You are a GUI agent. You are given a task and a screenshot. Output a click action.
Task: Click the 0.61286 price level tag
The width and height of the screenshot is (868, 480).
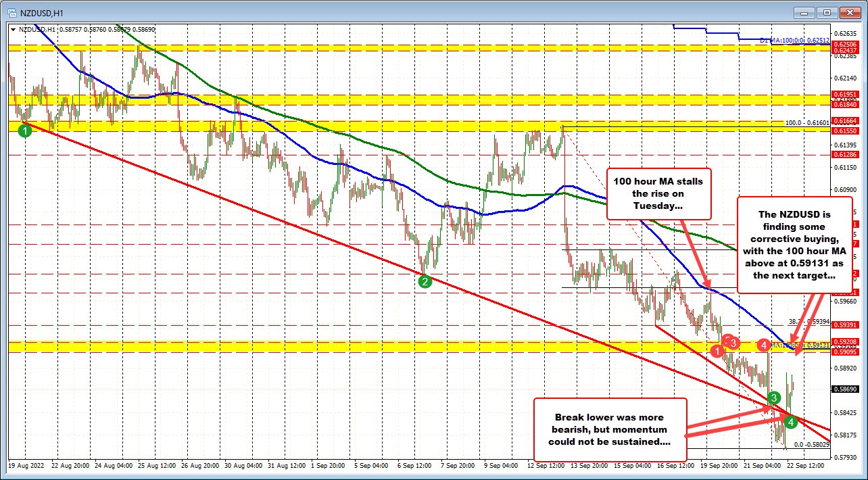click(846, 154)
